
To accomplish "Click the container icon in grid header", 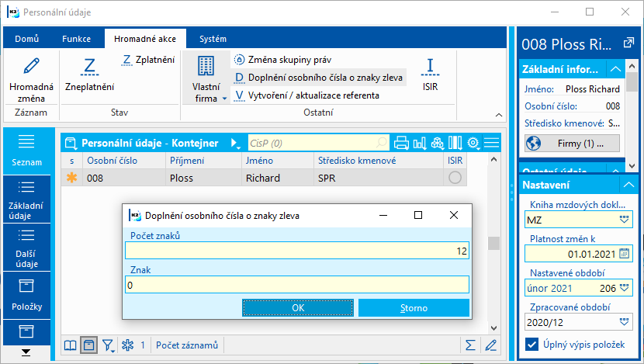I will 71,143.
